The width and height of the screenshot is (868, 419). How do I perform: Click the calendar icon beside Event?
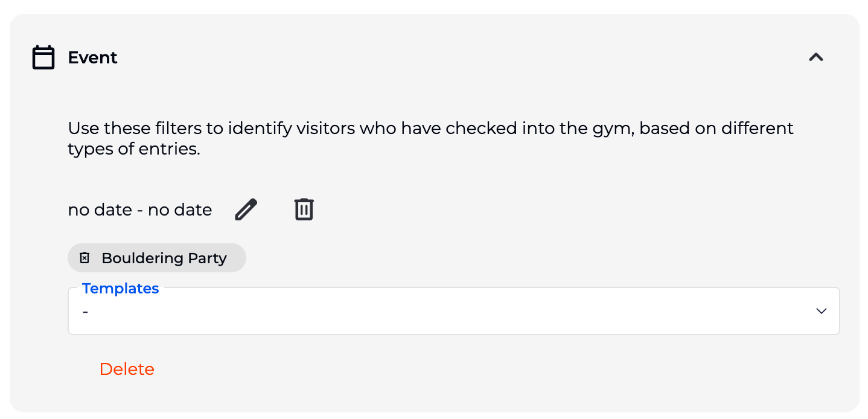[x=43, y=57]
